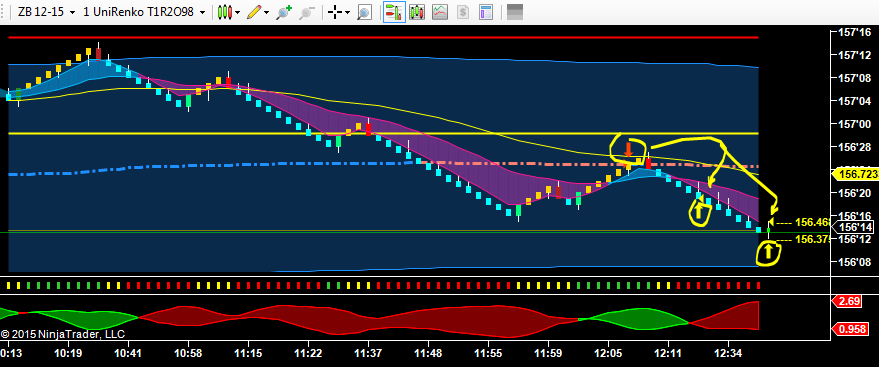Click the 12:11 time axis label
Image resolution: width=879 pixels, height=367 pixels.
point(668,353)
